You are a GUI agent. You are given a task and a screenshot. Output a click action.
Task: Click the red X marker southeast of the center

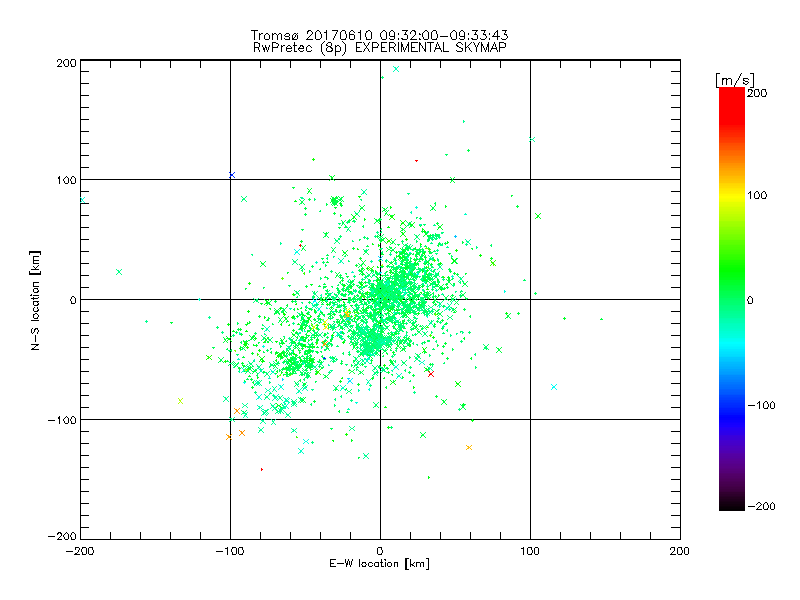(431, 374)
